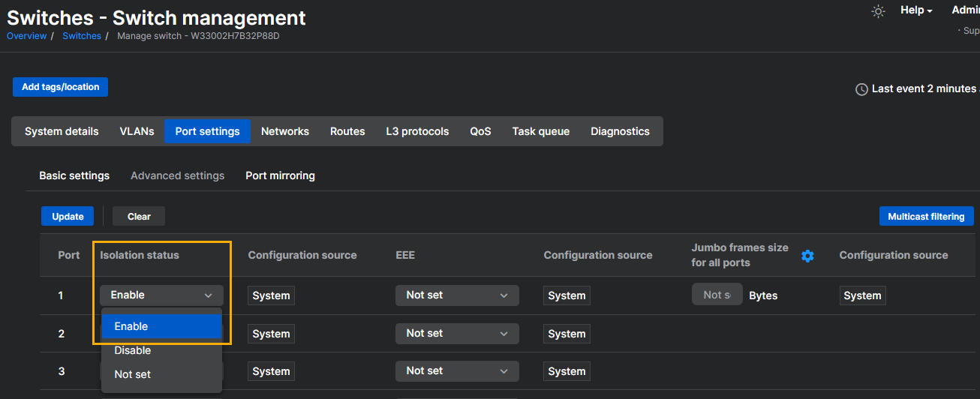This screenshot has height=399, width=980.
Task: Open the port 3 EEE dropdown
Action: (x=457, y=371)
